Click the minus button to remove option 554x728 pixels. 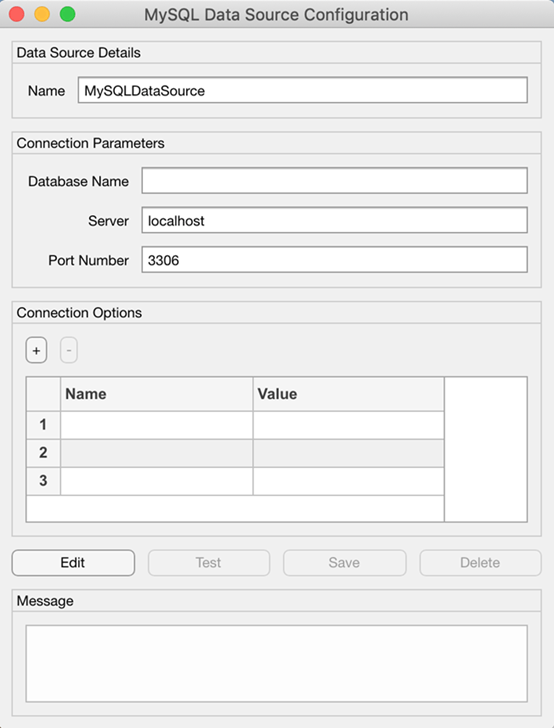pyautogui.click(x=69, y=350)
